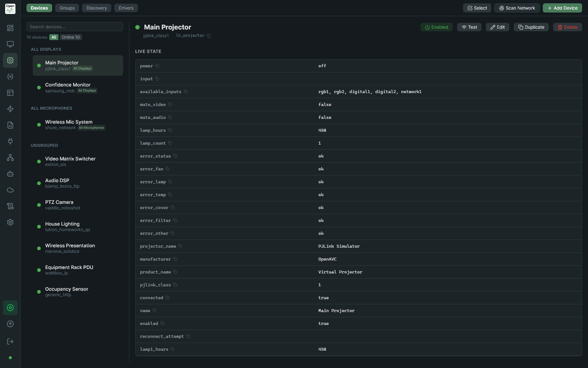Click the upload arrow circle icon in sidebar
Viewport: 588px width, 368px height.
click(10, 324)
